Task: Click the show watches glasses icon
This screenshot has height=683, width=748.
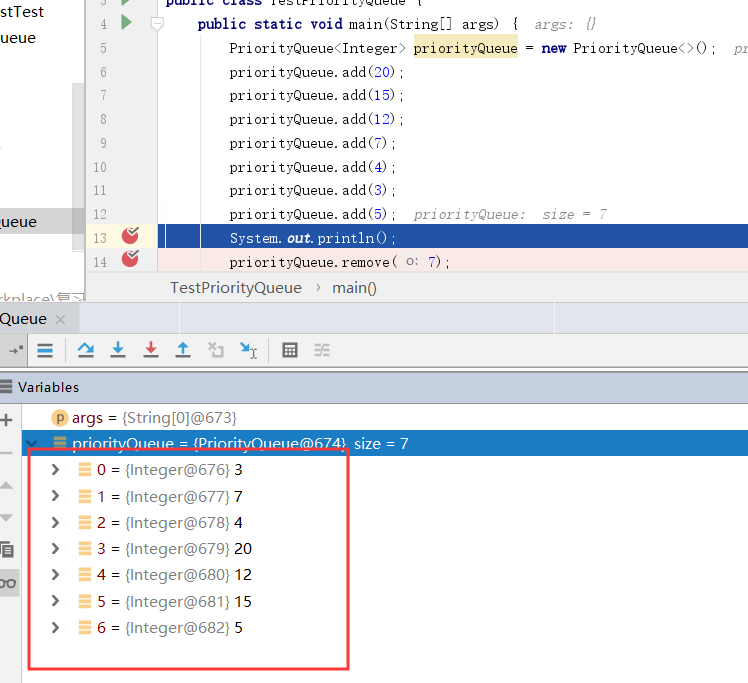Action: [x=9, y=583]
